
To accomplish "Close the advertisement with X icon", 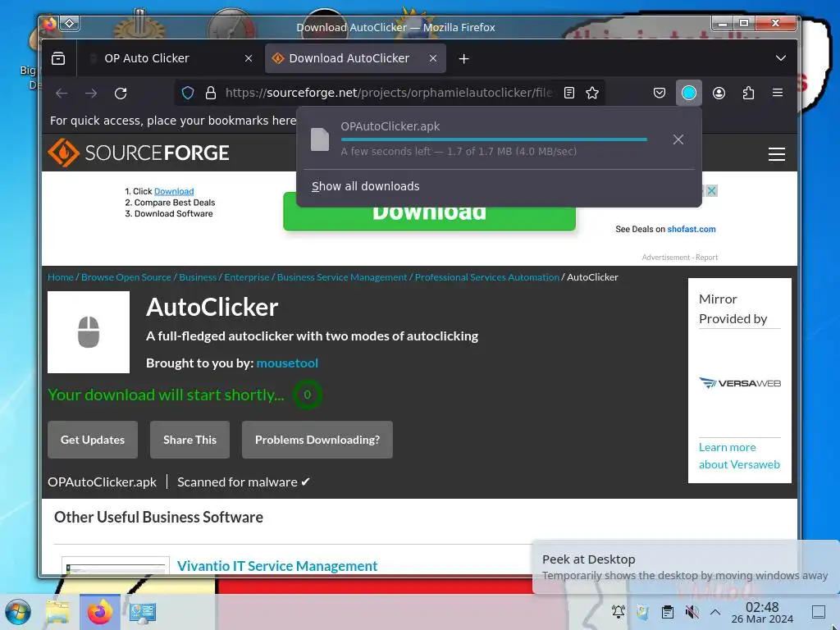I will [711, 190].
